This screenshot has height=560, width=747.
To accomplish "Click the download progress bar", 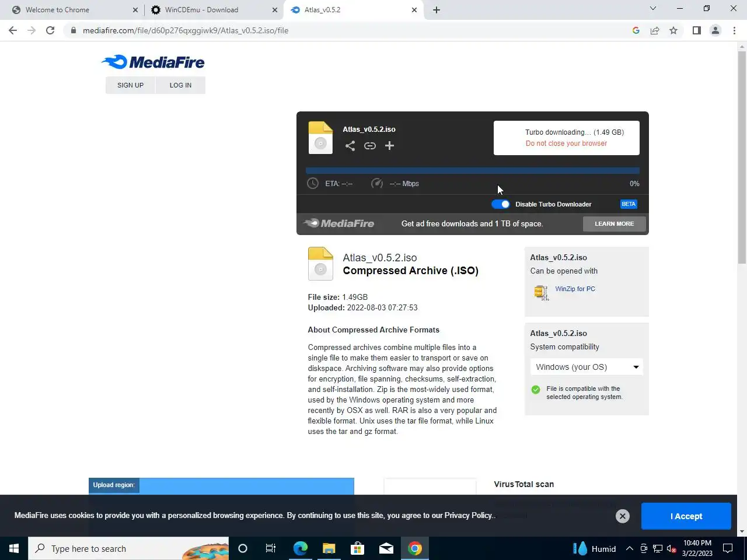I will 473,171.
